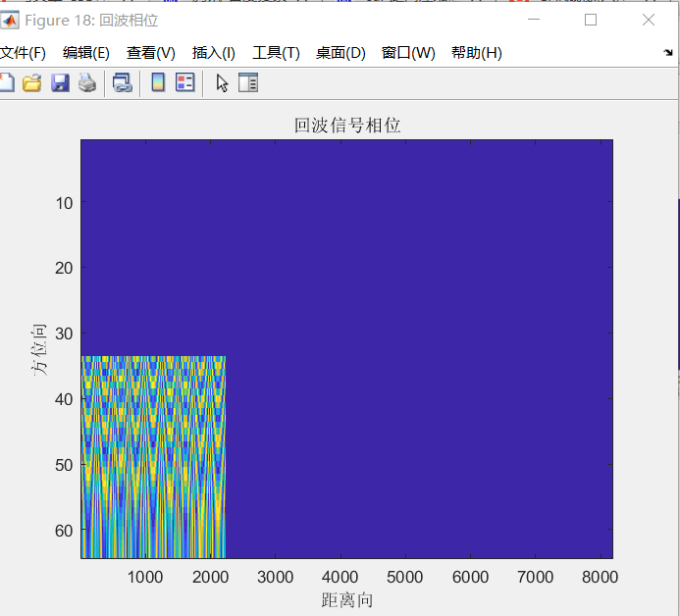Open the 桌面(D) menu

click(340, 53)
